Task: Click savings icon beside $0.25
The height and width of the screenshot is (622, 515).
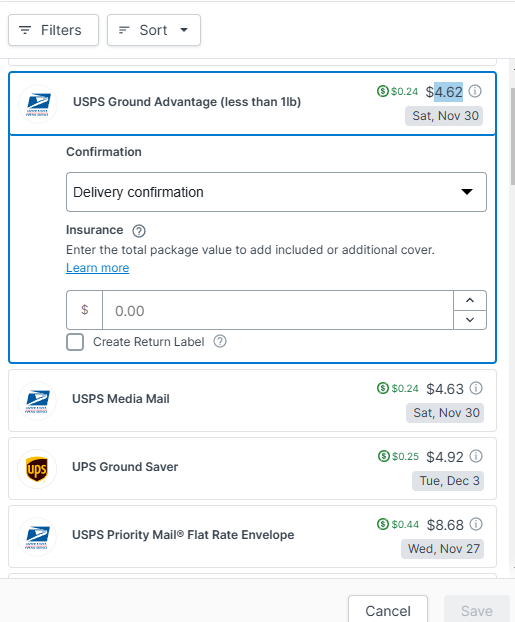Action: coord(384,456)
